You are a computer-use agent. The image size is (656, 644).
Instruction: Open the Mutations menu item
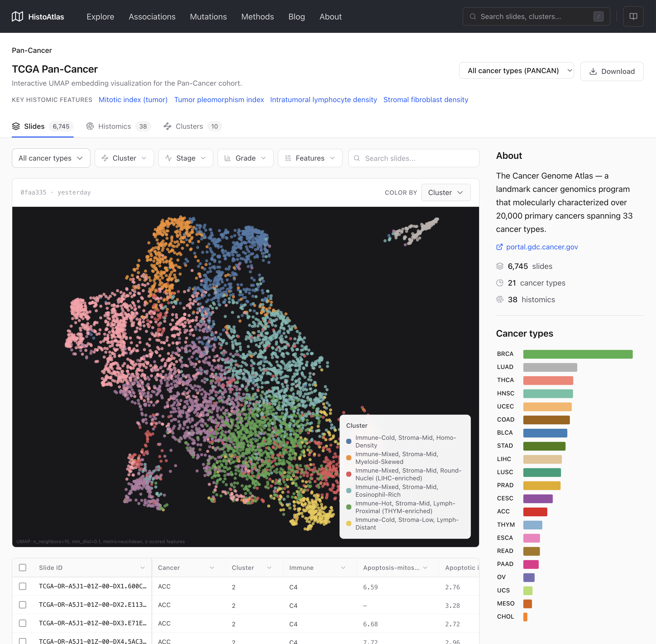208,17
